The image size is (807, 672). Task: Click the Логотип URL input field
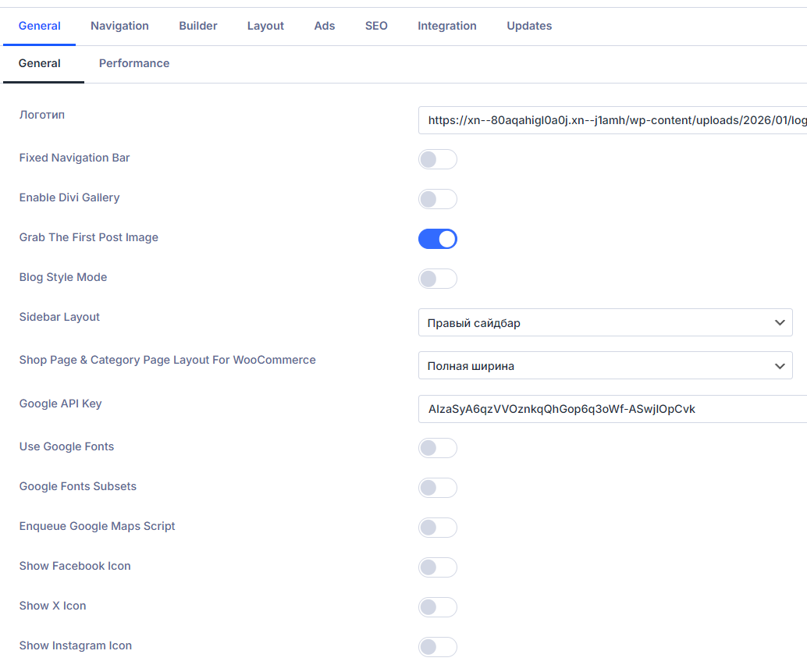click(x=613, y=121)
